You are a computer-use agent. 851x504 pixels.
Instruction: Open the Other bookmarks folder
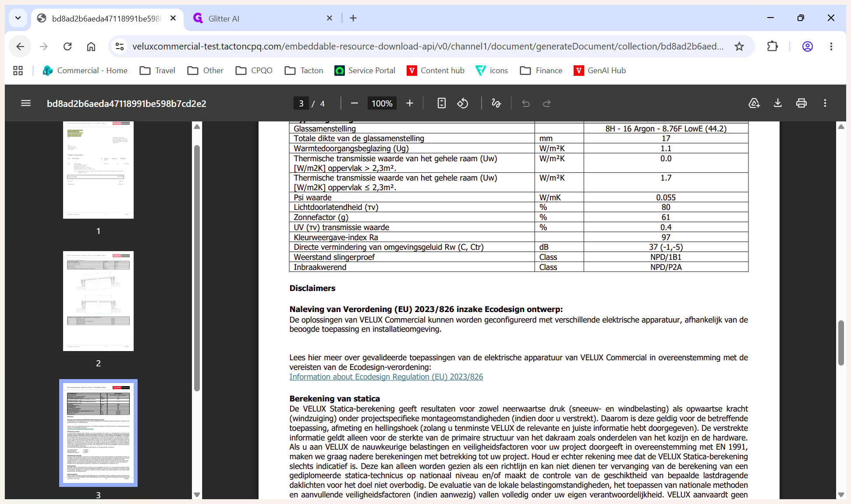(205, 71)
